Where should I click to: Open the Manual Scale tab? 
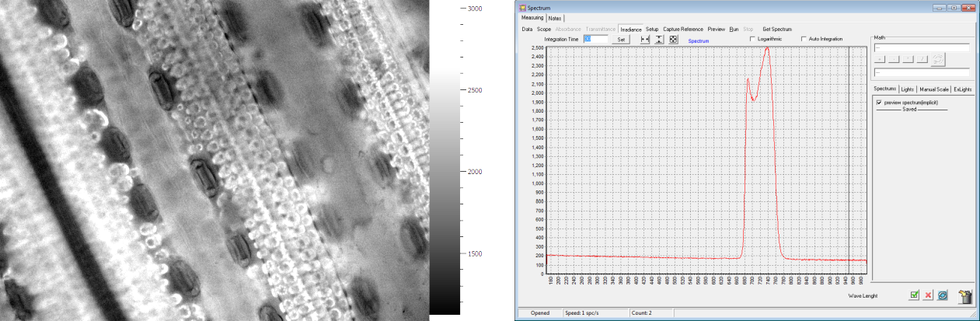coord(933,89)
